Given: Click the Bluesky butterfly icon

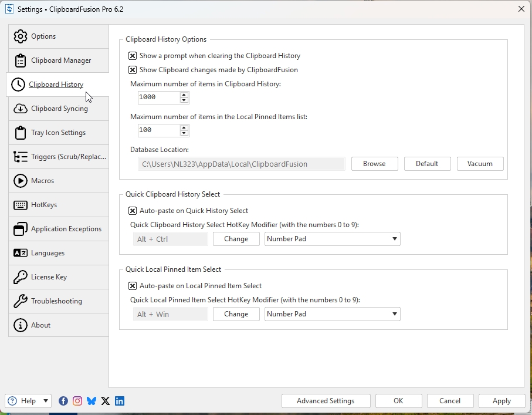Looking at the screenshot, I should [x=92, y=401].
